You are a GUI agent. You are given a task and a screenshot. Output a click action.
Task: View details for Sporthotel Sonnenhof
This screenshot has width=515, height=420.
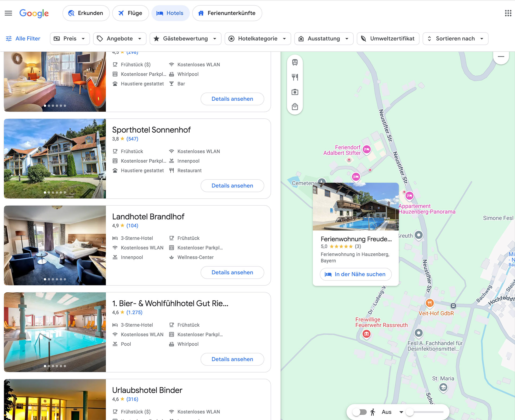pos(232,186)
